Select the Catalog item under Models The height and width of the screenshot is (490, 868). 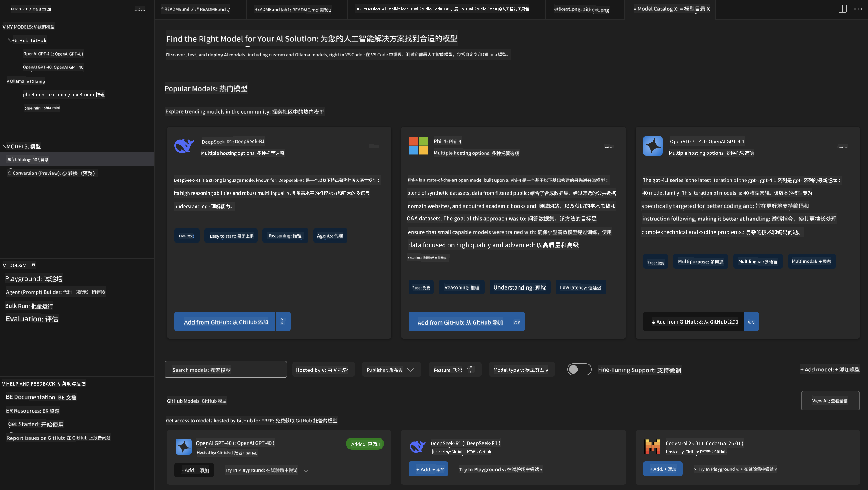[77, 159]
